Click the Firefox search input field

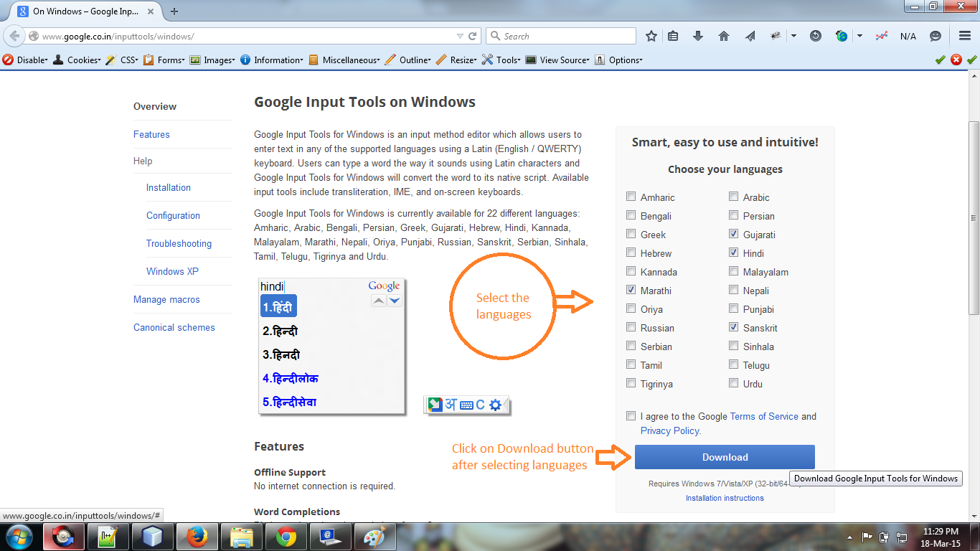coord(561,36)
